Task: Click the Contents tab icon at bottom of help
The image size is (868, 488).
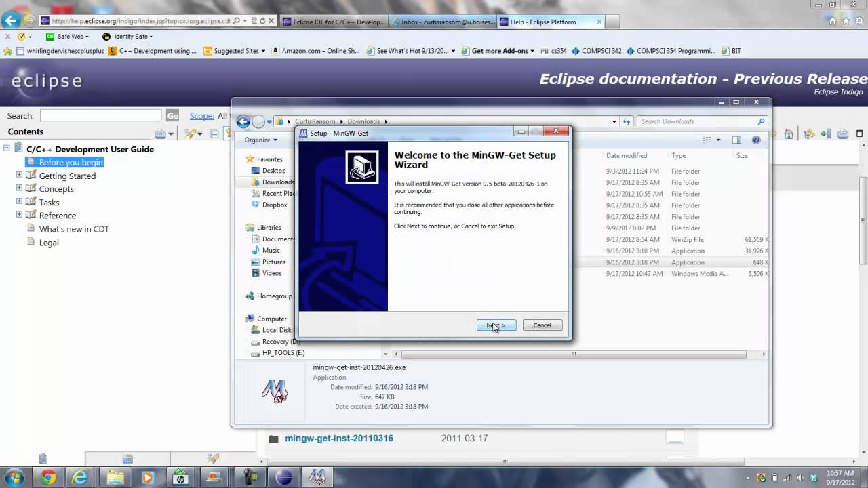Action: pyautogui.click(x=43, y=459)
